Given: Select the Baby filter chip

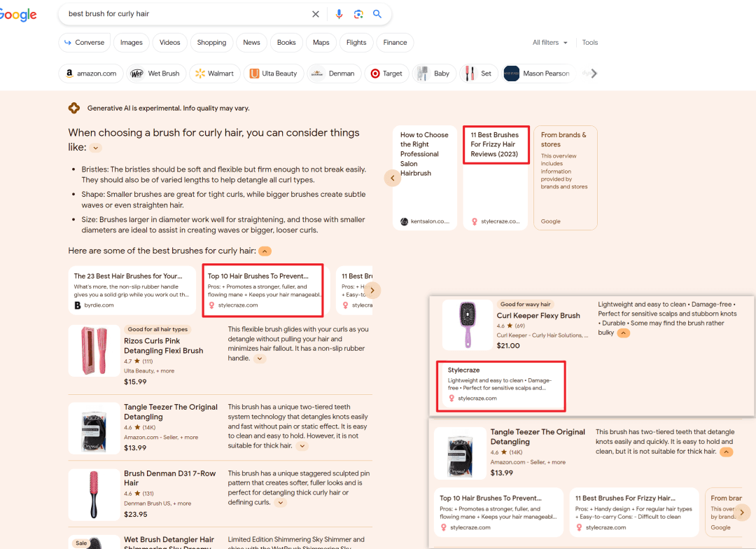Looking at the screenshot, I should pos(434,74).
